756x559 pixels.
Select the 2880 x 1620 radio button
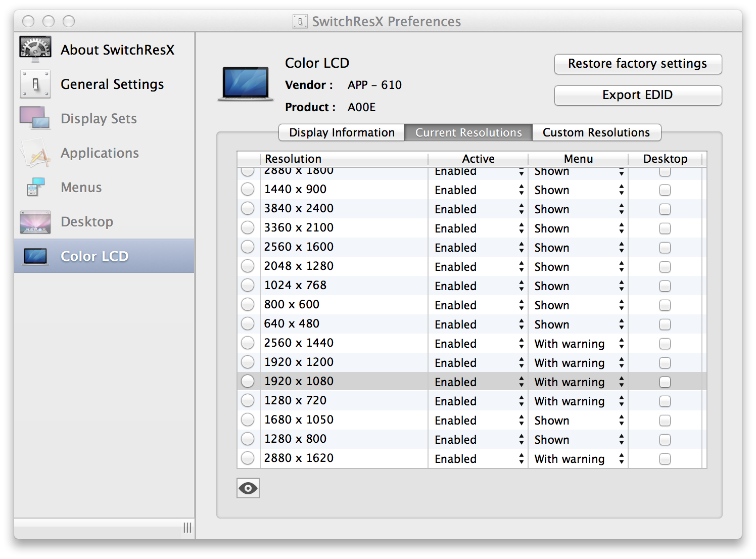pos(248,458)
